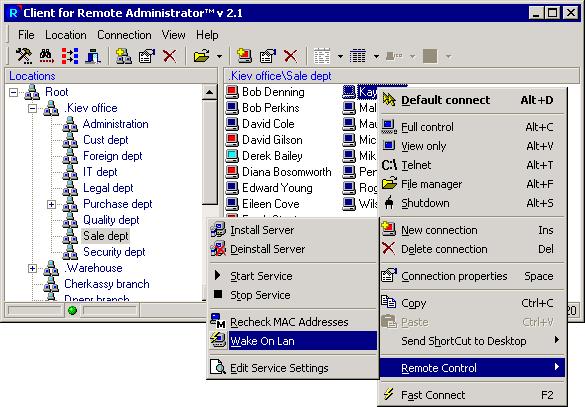Click the Locations scrollbar up arrow
Screen dimensions: 585x407
(210, 92)
